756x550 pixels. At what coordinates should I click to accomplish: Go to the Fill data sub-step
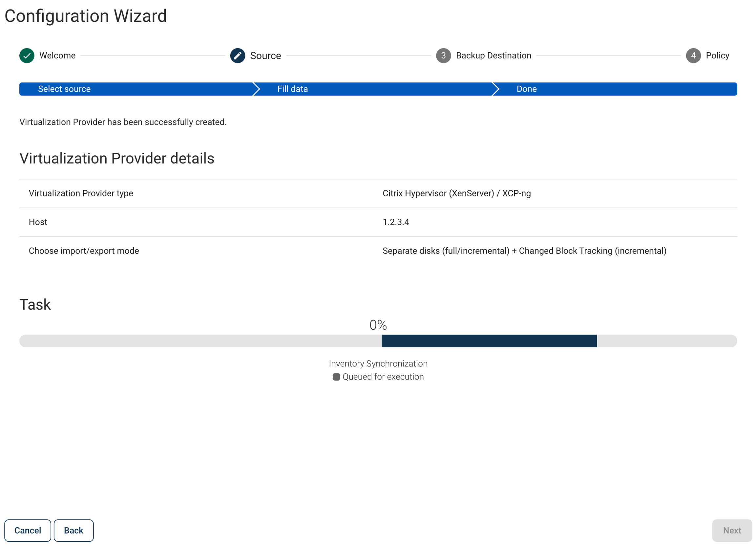click(292, 89)
